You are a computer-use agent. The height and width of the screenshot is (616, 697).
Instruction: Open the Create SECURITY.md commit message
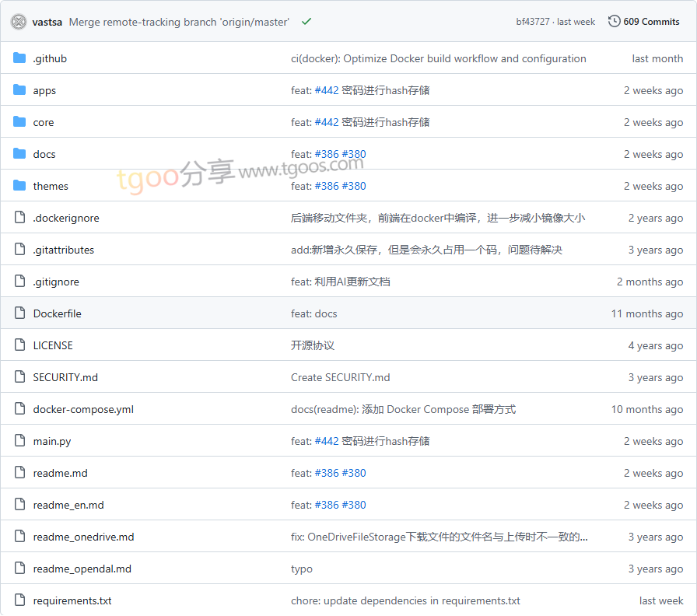click(341, 377)
